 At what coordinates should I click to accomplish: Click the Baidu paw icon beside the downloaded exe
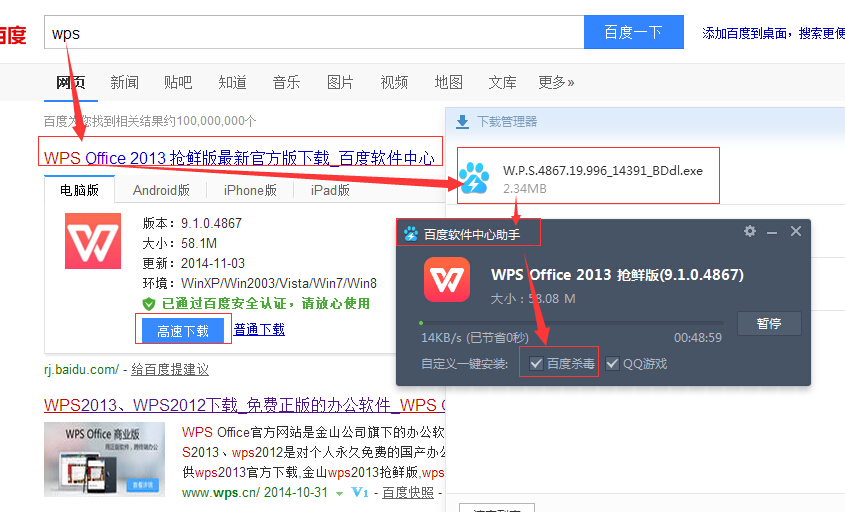(474, 178)
